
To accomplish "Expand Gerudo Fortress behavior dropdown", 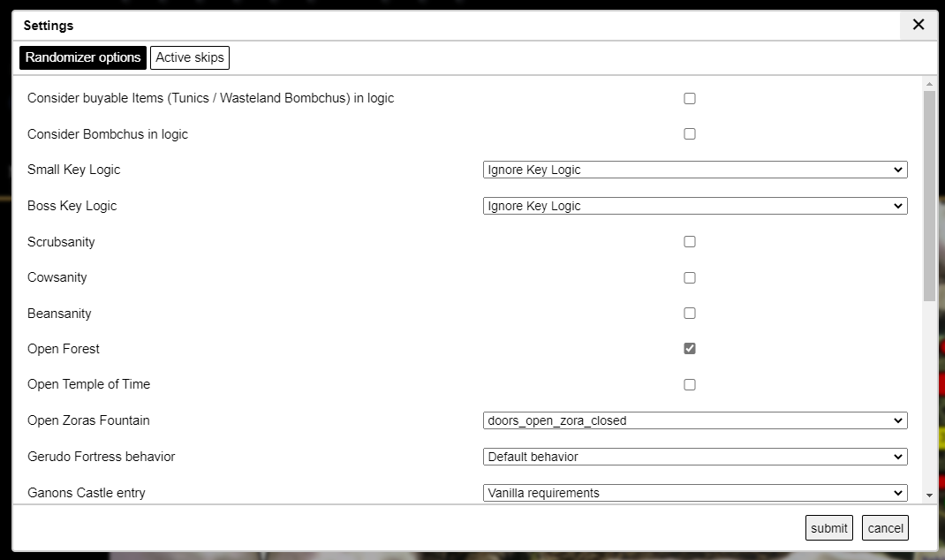I will (x=695, y=457).
